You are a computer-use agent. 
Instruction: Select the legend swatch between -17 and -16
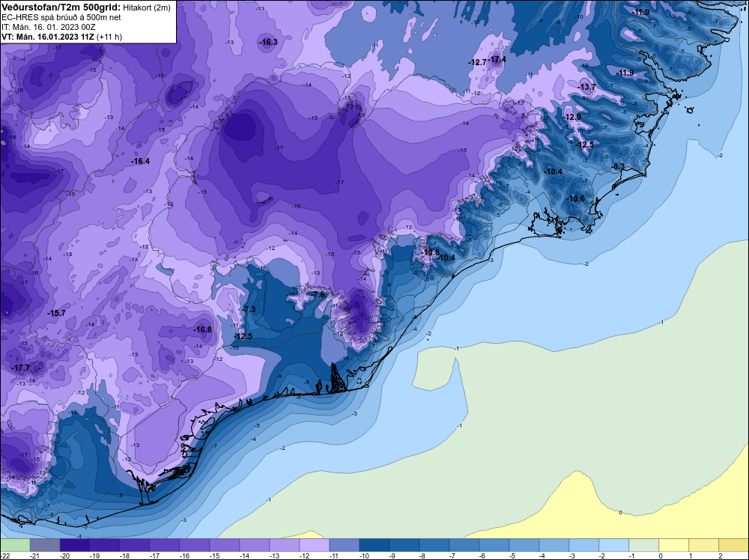165,545
